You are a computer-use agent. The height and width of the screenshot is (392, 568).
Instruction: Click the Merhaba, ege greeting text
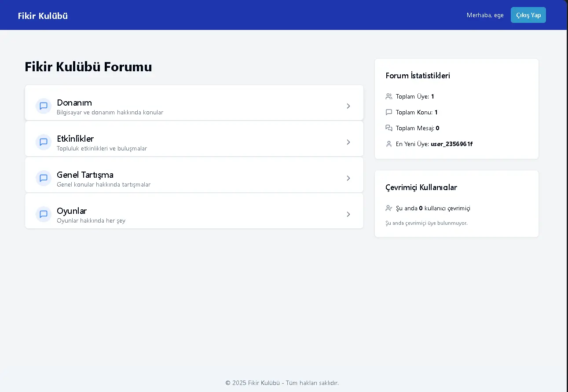coord(485,15)
